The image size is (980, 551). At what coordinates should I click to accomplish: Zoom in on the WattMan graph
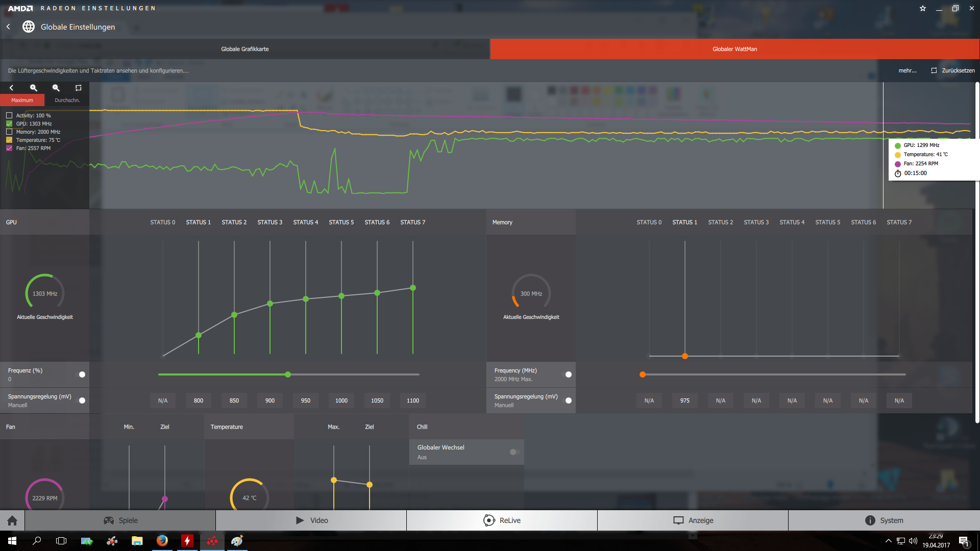pyautogui.click(x=34, y=88)
